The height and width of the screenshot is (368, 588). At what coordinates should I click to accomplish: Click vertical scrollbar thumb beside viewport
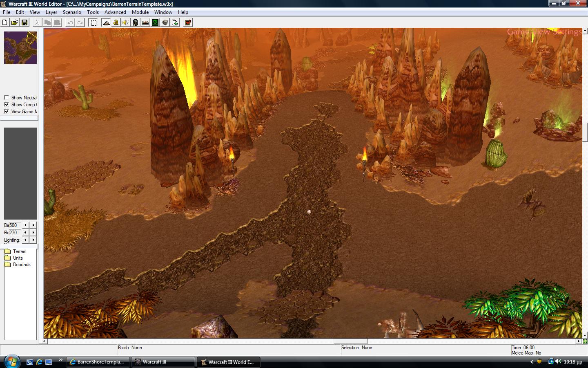(x=585, y=132)
